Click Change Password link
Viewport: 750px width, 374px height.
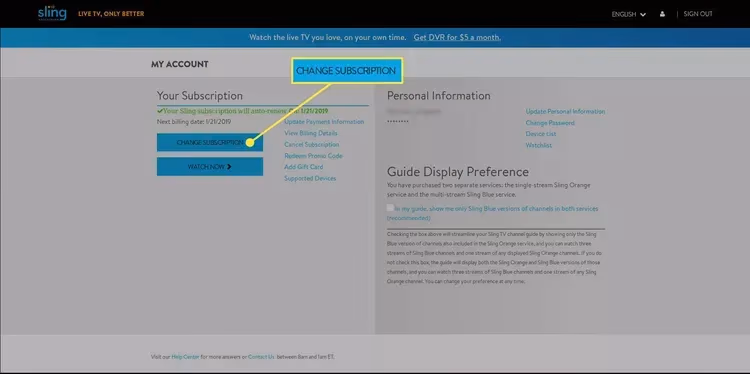click(550, 123)
